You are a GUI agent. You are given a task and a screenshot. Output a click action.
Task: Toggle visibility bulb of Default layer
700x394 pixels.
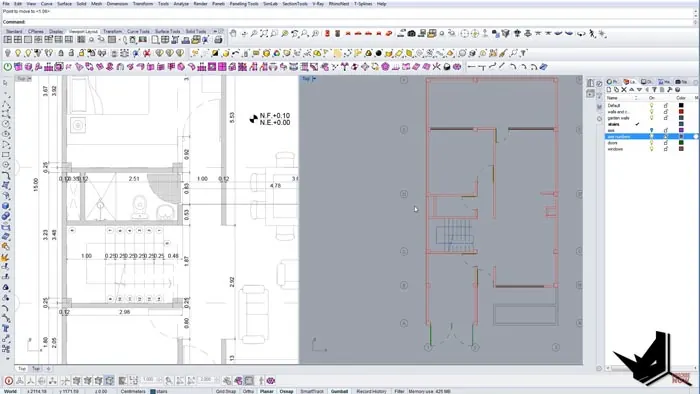tap(651, 105)
